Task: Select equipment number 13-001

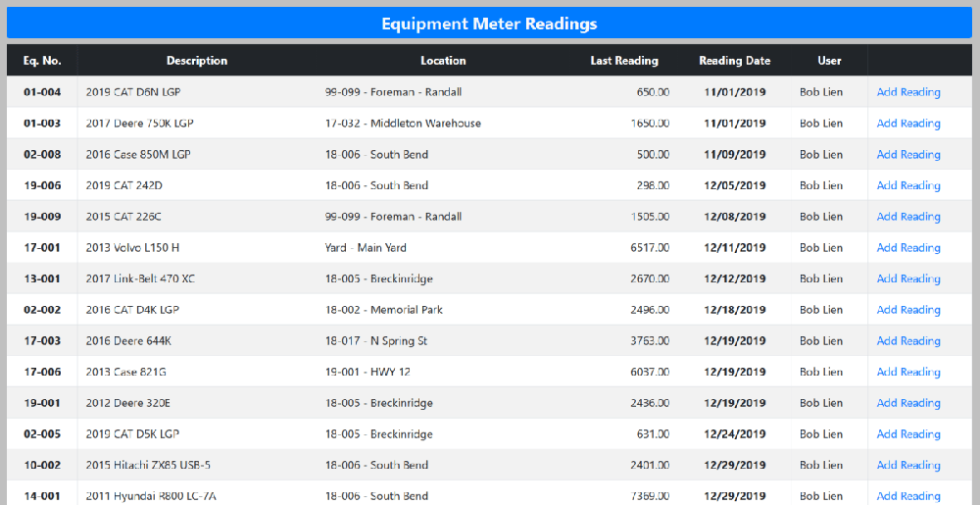Action: tap(42, 278)
